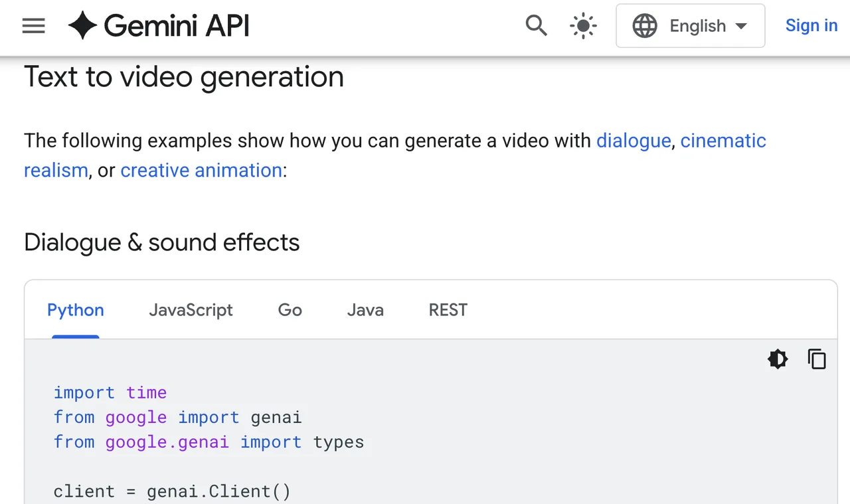
Task: Click the 'from google.genai import types' line
Action: 209,442
